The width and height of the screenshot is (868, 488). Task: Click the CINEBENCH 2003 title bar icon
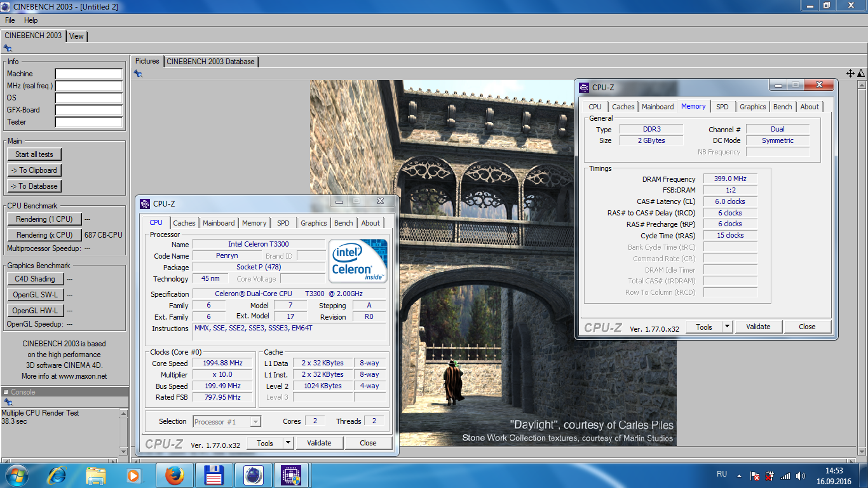coord(6,6)
